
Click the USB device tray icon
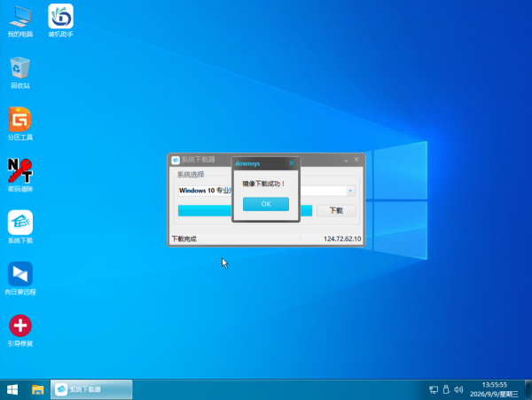click(446, 389)
